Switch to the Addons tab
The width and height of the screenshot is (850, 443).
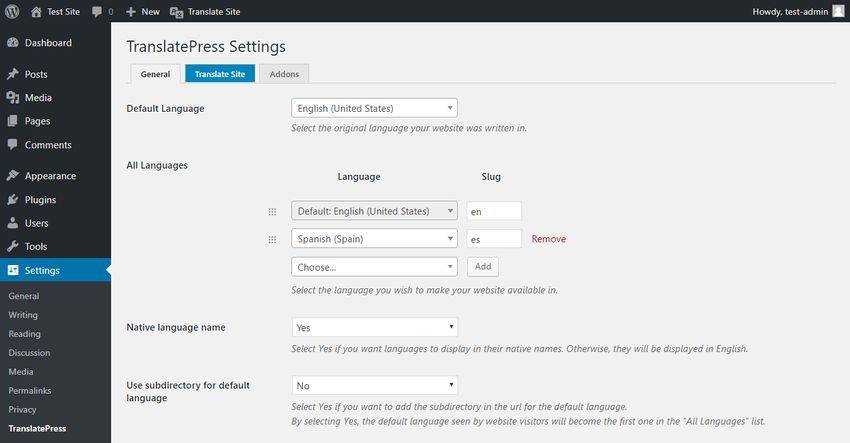click(284, 74)
